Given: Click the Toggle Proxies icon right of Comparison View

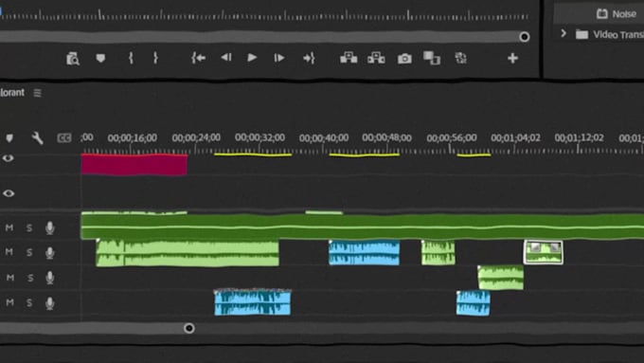Looking at the screenshot, I should point(461,58).
